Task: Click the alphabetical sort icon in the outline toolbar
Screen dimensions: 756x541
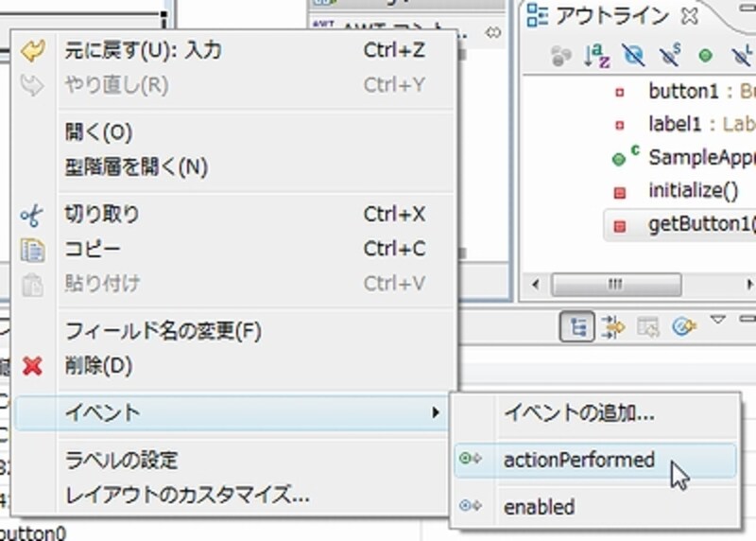Action: click(597, 57)
